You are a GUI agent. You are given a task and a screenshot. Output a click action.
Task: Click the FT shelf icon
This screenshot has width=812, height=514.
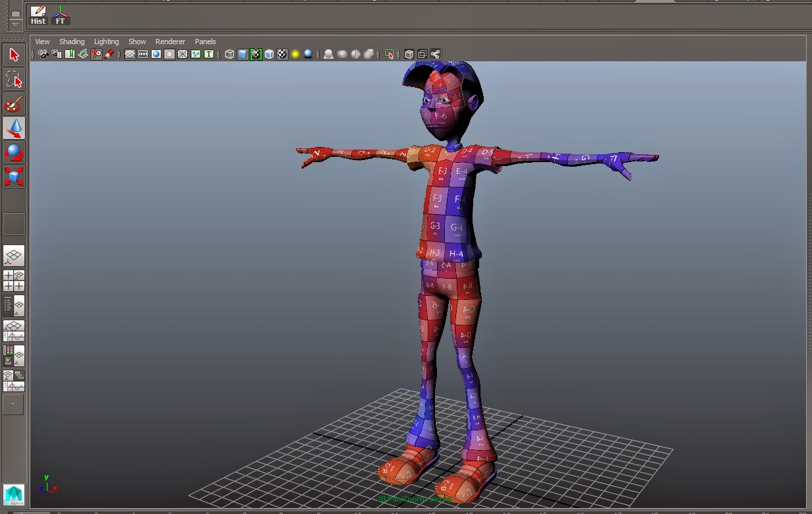(x=61, y=13)
